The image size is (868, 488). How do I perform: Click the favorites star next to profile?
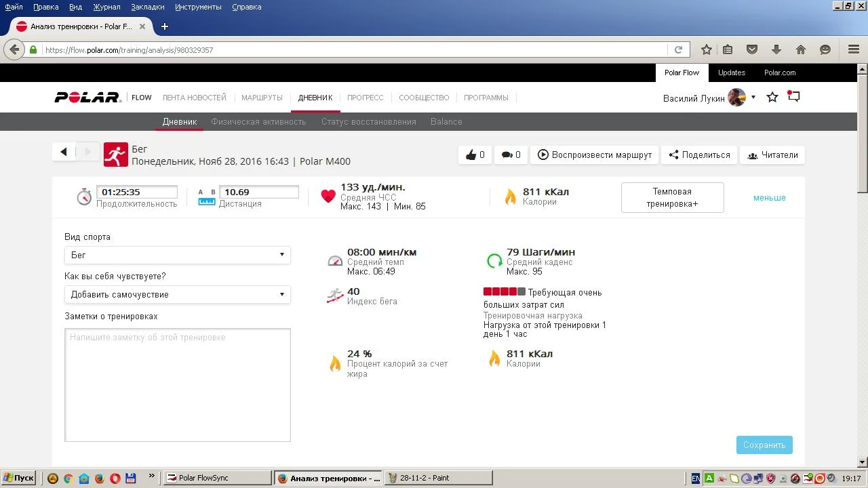pyautogui.click(x=772, y=98)
